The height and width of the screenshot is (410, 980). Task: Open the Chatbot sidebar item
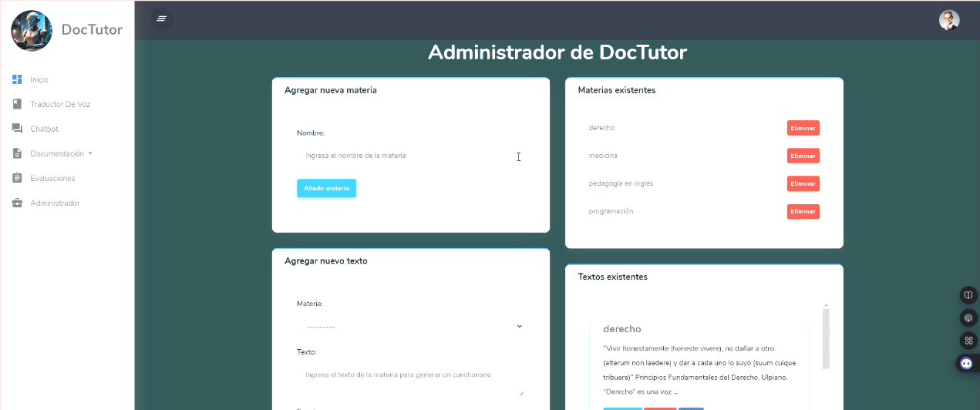tap(44, 129)
